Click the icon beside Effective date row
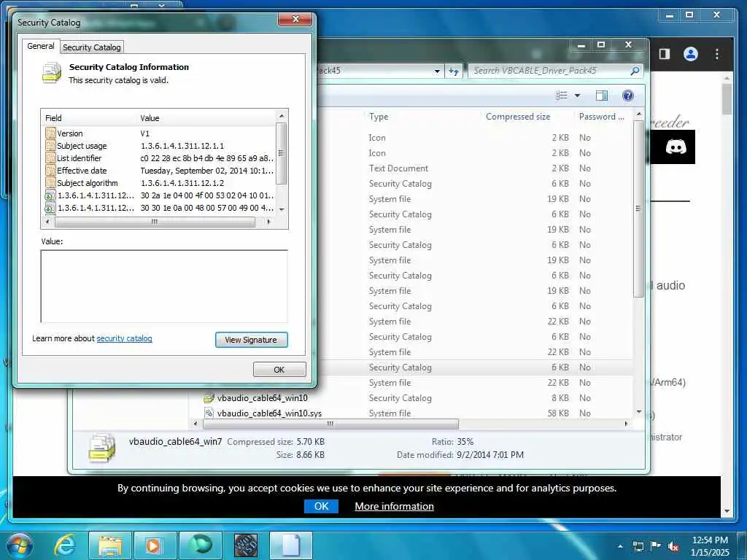 click(x=50, y=171)
